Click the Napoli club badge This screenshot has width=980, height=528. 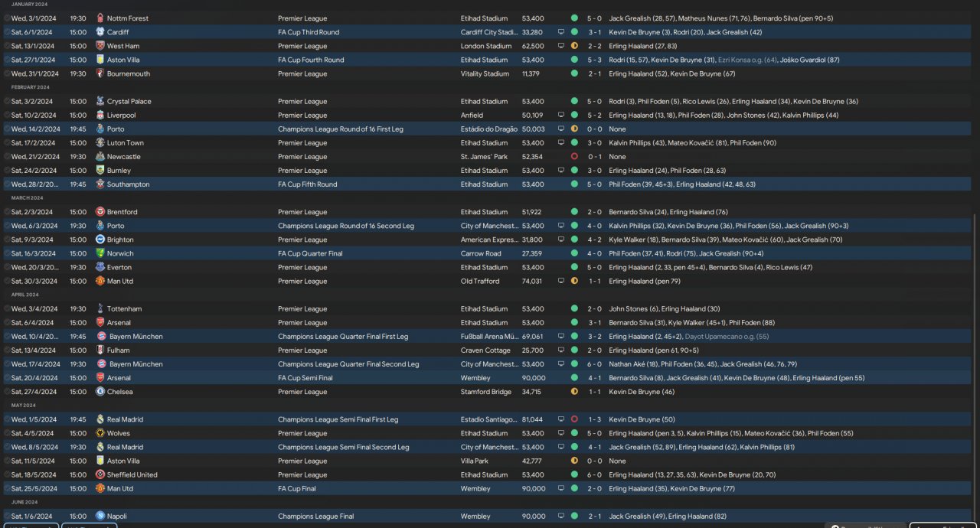click(100, 516)
